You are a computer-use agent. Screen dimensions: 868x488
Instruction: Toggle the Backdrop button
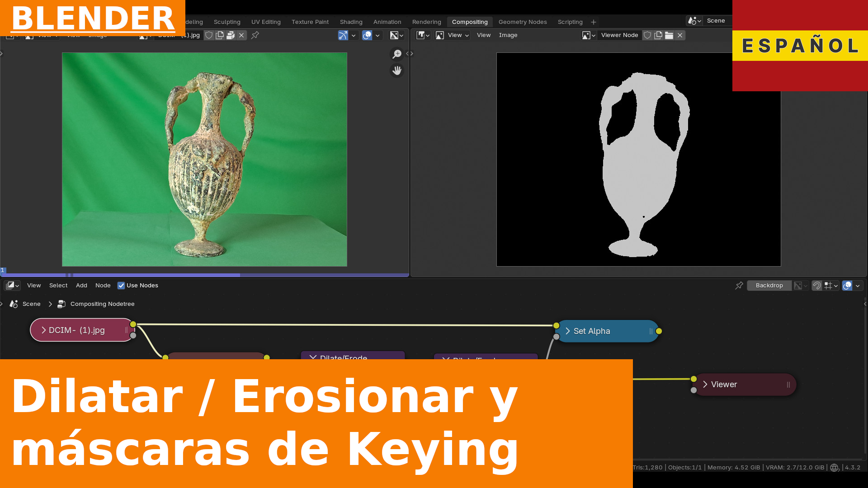click(x=769, y=286)
